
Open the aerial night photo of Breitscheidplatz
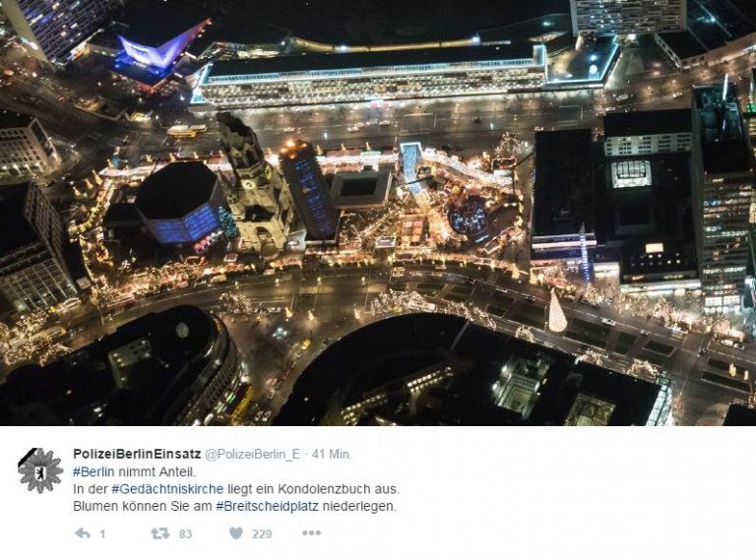tap(378, 213)
